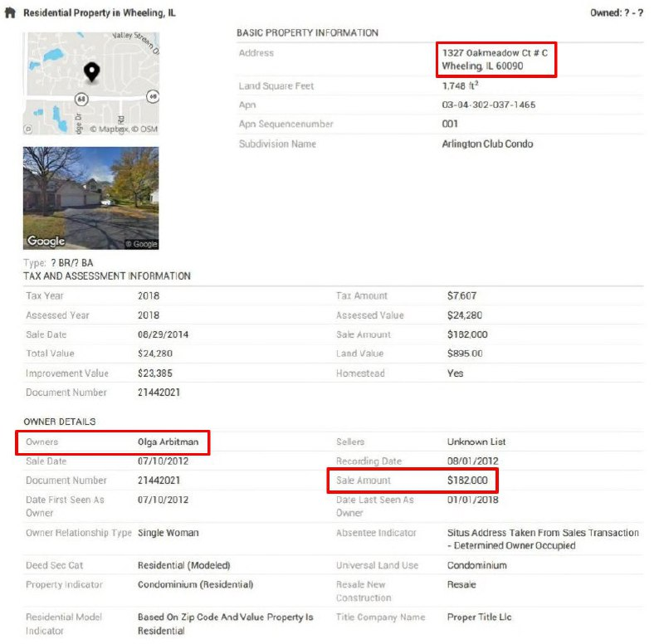The width and height of the screenshot is (664, 644).
Task: Select Apn Sequencenumber value 001
Action: coord(450,124)
